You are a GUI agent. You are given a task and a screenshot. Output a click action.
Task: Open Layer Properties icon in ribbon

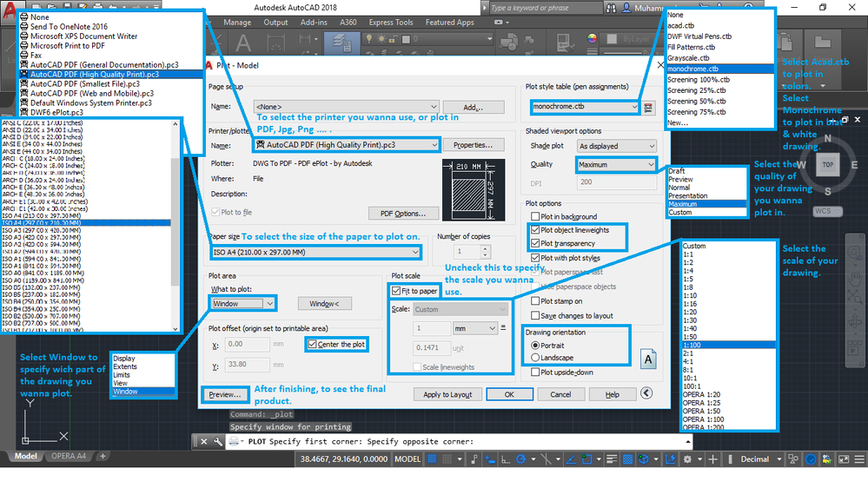click(x=341, y=43)
